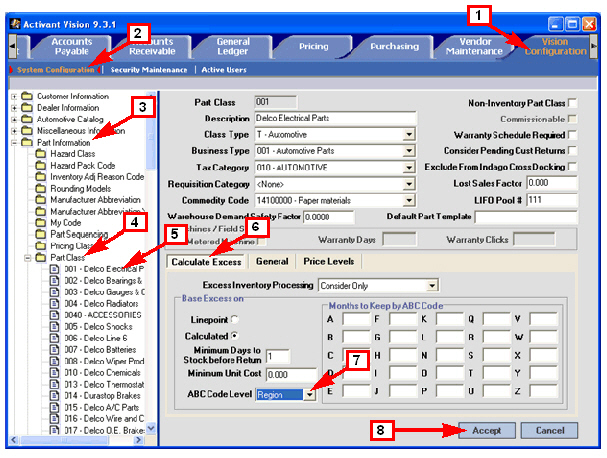Screen dimensions: 607x458
Task: Select the Calculated radio button
Action: pos(235,335)
